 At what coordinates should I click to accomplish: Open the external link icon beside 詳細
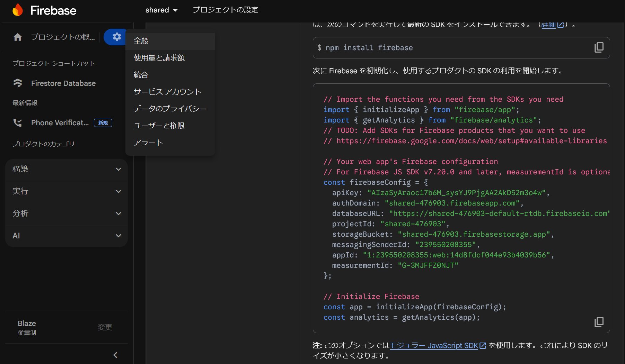tap(560, 25)
